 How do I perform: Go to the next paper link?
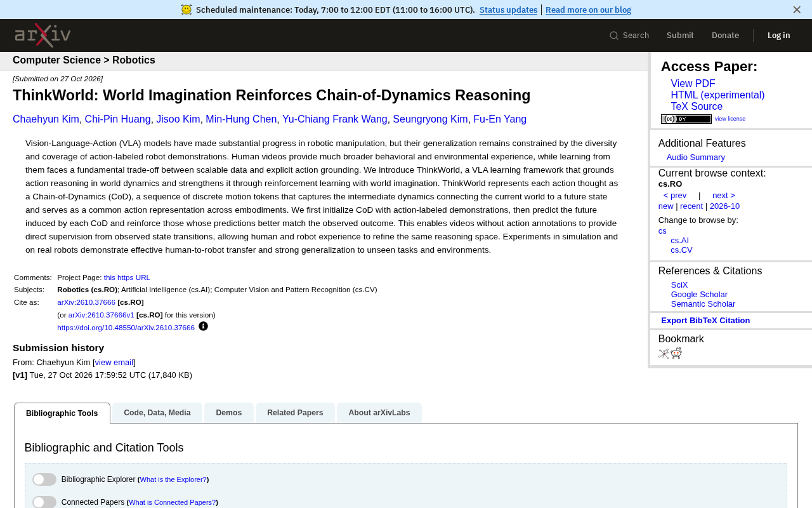[x=724, y=196]
